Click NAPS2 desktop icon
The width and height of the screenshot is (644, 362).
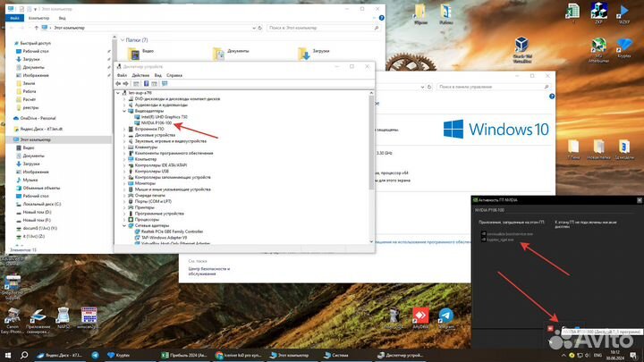point(64,318)
